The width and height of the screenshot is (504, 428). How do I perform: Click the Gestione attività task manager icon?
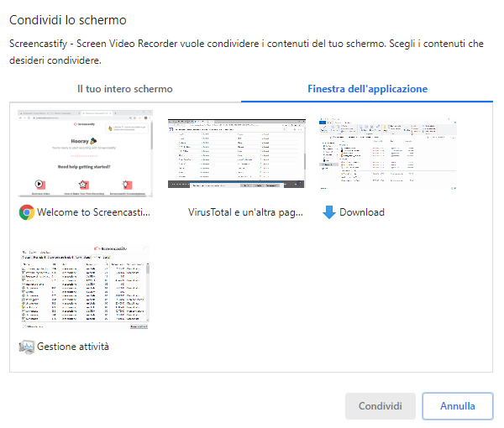coord(27,347)
